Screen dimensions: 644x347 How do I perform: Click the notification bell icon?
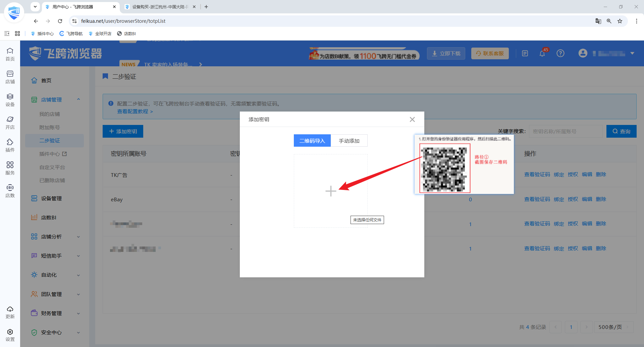point(542,54)
